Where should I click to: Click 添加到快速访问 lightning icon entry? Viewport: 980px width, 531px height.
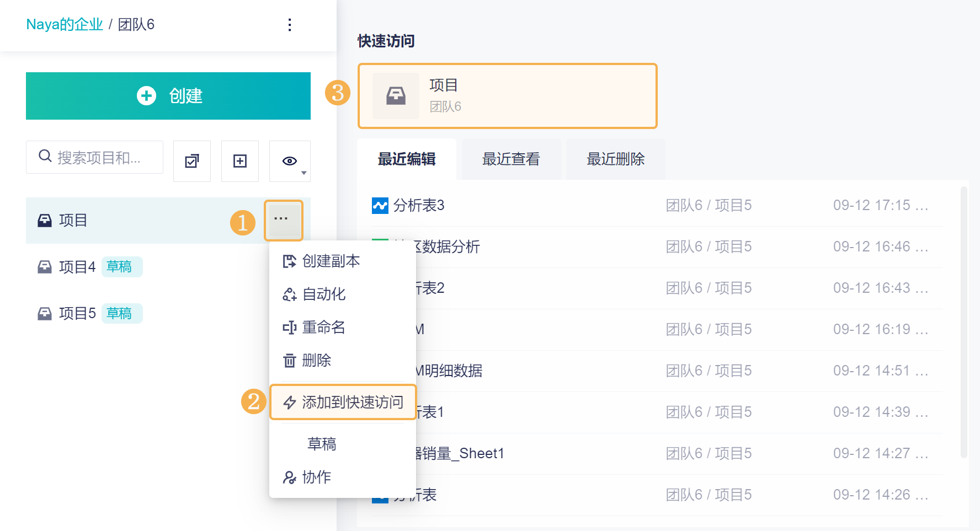(343, 402)
